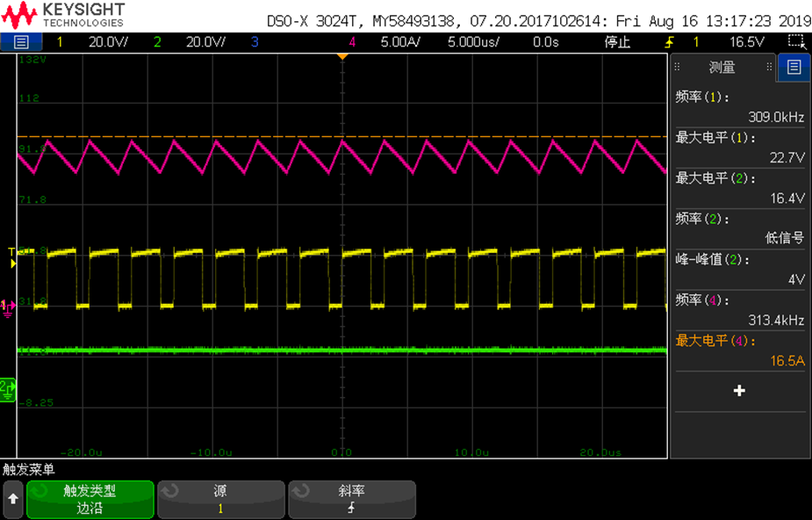Click the -20.0u time axis label
Screen dimensions: 812x520
pos(80,452)
